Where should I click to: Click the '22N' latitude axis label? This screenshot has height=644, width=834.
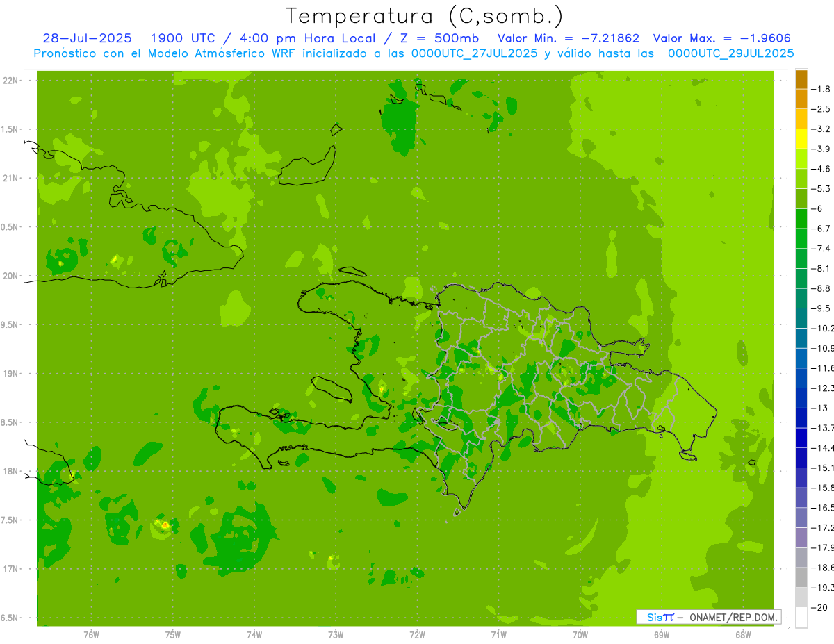10,81
